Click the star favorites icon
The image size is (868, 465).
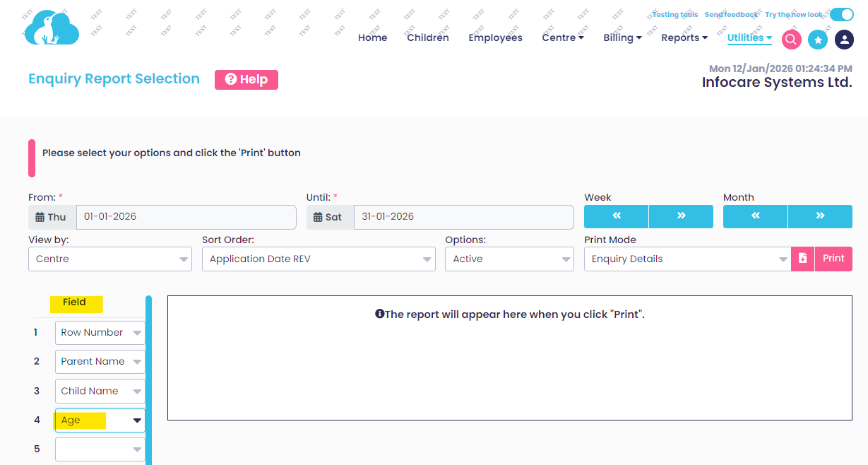[818, 40]
